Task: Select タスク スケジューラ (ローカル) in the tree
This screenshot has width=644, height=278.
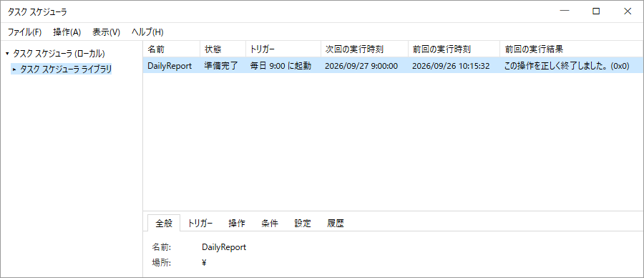Action: 59,54
